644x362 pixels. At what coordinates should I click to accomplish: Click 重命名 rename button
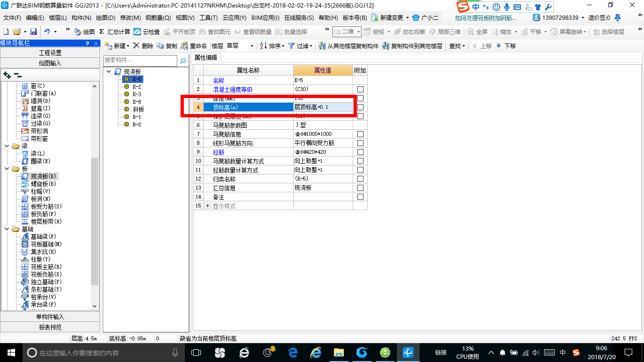(194, 46)
